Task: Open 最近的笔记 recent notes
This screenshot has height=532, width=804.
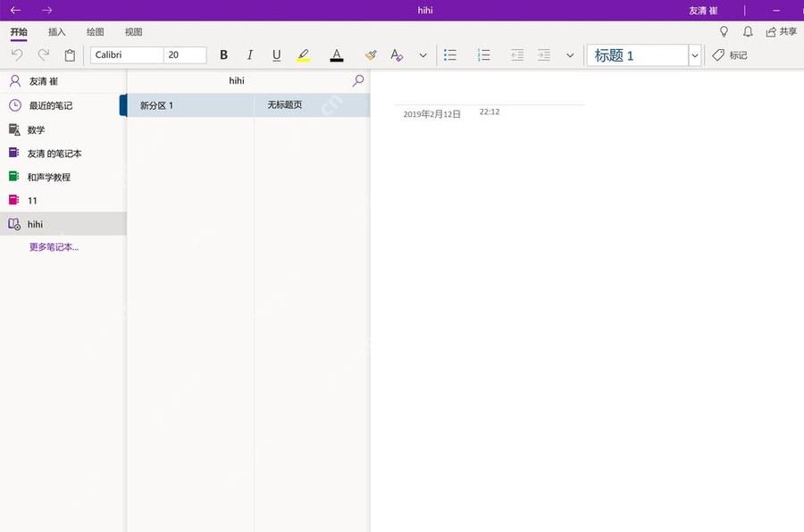Action: [63, 105]
